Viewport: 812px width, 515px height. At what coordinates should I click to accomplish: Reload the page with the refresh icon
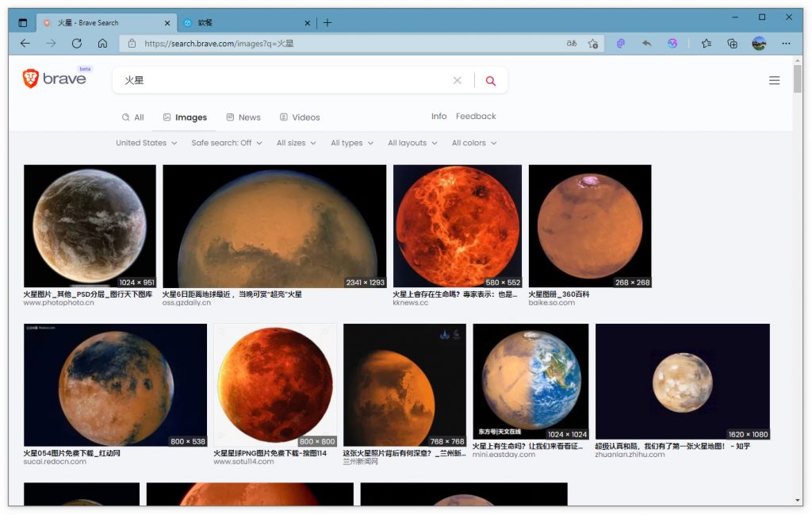tap(77, 44)
